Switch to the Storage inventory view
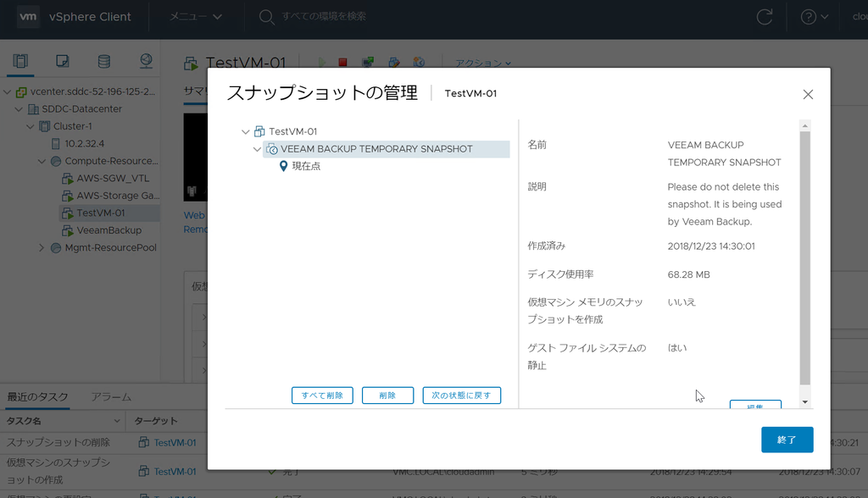Viewport: 868px width, 498px height. 103,61
